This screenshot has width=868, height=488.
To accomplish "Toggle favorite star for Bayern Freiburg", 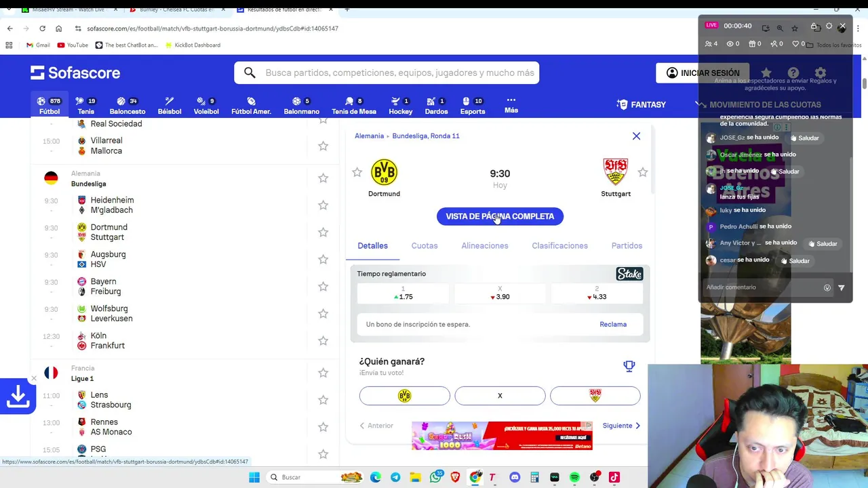I will (x=323, y=286).
